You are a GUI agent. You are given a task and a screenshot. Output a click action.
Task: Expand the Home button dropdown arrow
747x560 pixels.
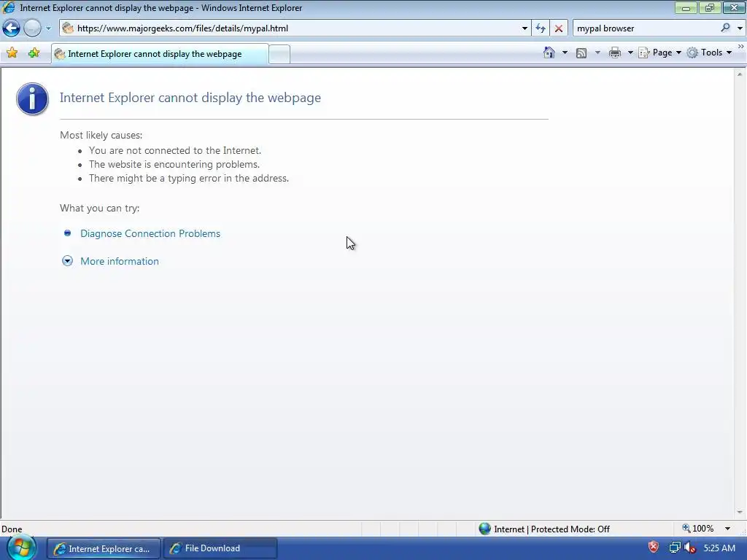pyautogui.click(x=565, y=52)
